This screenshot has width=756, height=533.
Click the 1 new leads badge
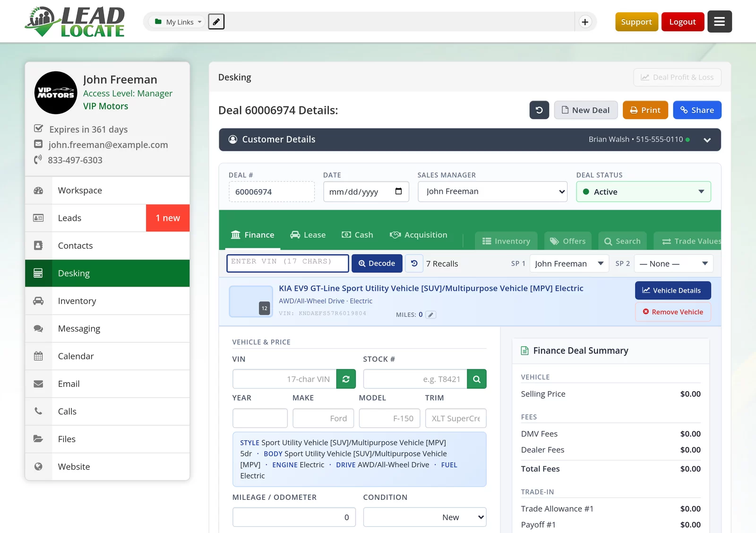pos(168,218)
